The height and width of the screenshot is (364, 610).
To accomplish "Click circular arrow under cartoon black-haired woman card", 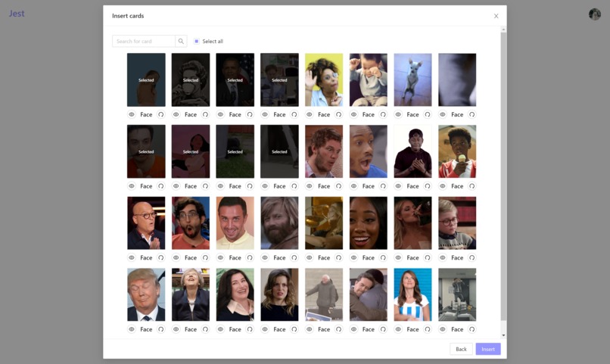I will [205, 186].
